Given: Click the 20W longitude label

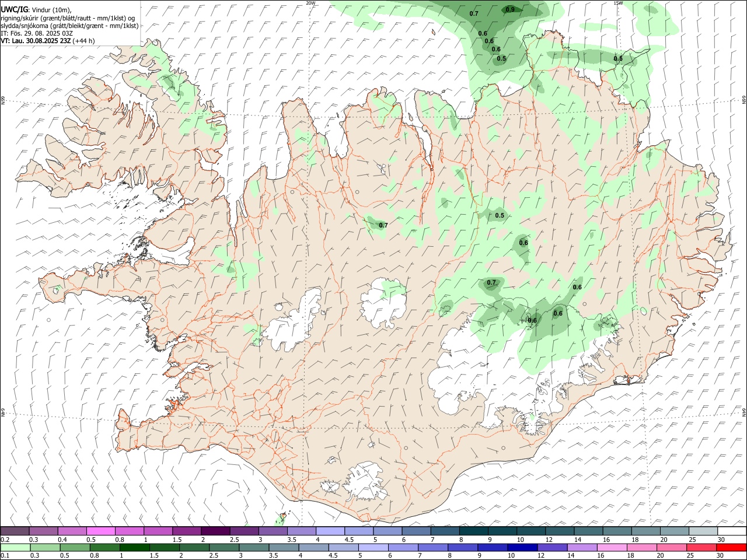Looking at the screenshot, I should click(x=310, y=3).
